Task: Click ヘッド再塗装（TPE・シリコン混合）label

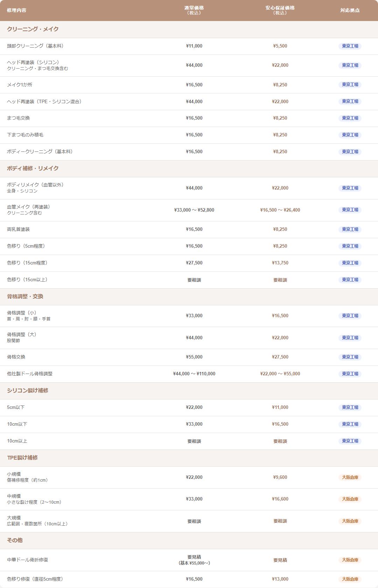Action: coord(44,102)
